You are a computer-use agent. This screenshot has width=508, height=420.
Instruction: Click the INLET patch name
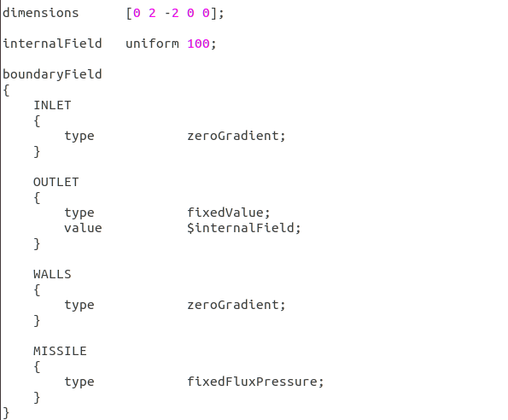[52, 105]
